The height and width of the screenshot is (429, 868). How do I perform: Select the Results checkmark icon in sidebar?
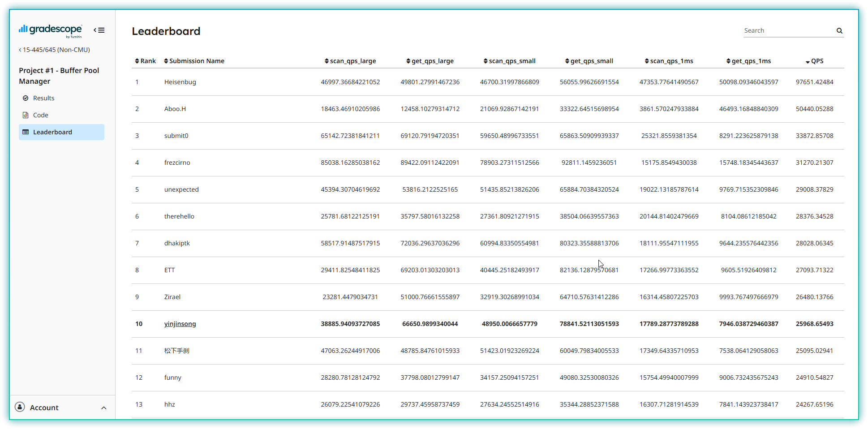[x=25, y=98]
